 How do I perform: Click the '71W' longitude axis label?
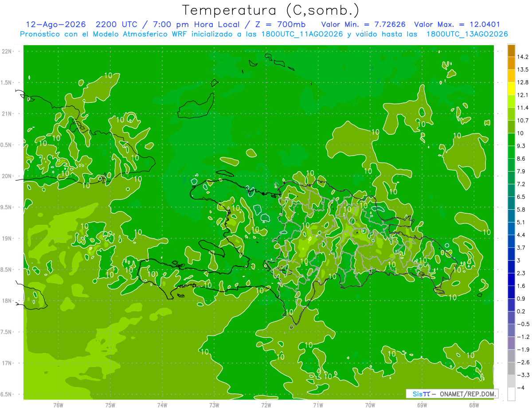[318, 405]
